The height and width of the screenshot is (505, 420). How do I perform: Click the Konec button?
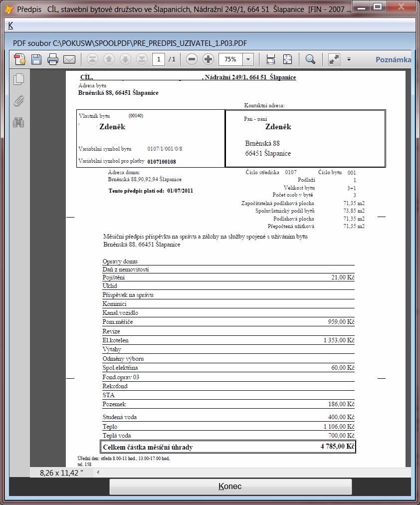point(230,487)
